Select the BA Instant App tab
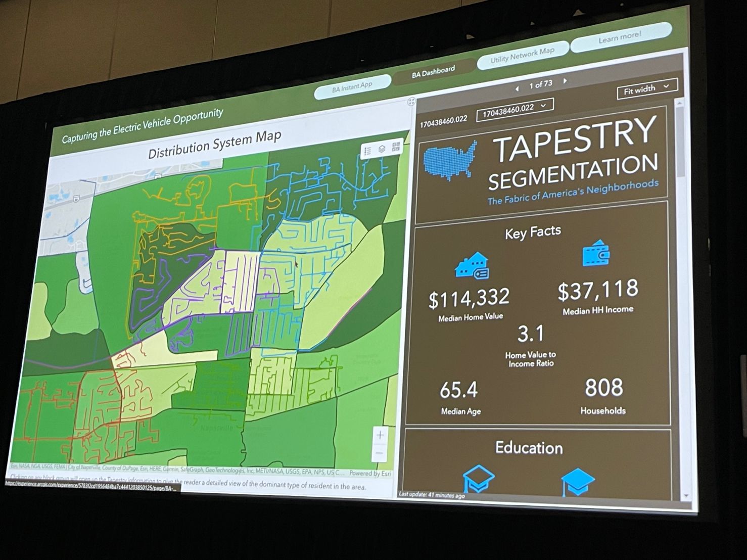Image resolution: width=747 pixels, height=560 pixels. click(352, 83)
